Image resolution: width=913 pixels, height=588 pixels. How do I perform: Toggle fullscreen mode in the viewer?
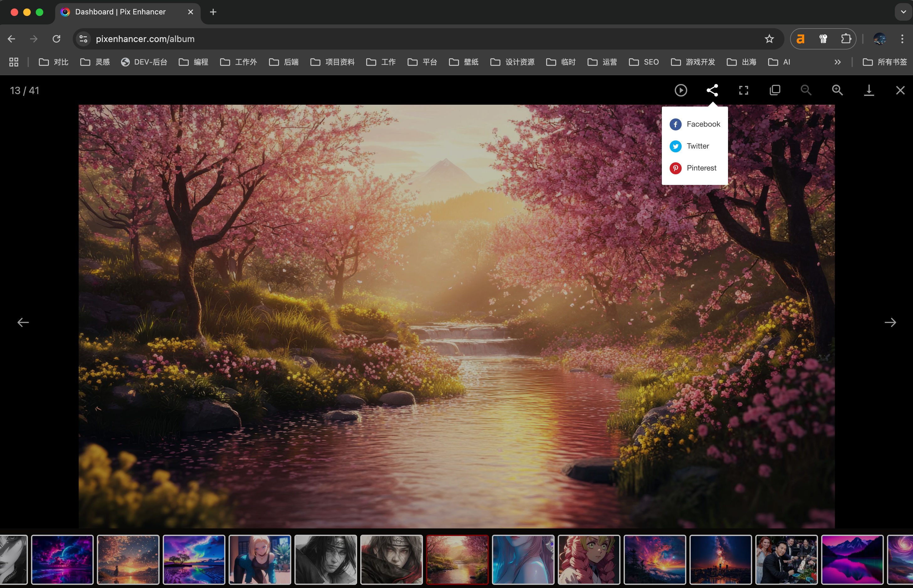click(x=743, y=91)
